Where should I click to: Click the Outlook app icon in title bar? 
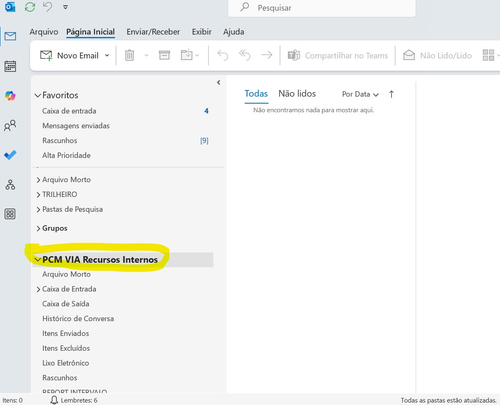point(10,7)
